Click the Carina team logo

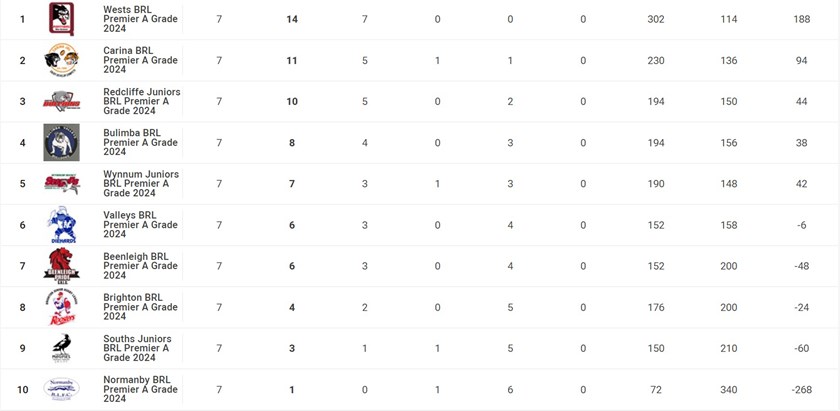click(x=61, y=60)
